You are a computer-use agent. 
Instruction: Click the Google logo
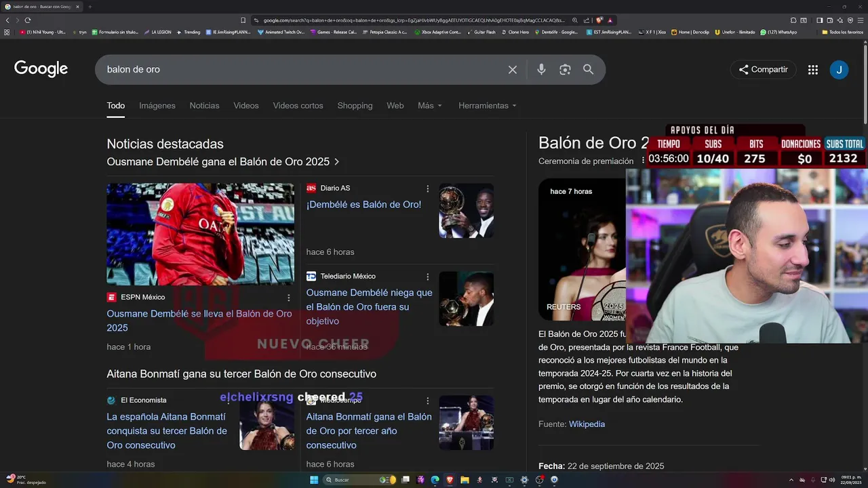(x=41, y=69)
